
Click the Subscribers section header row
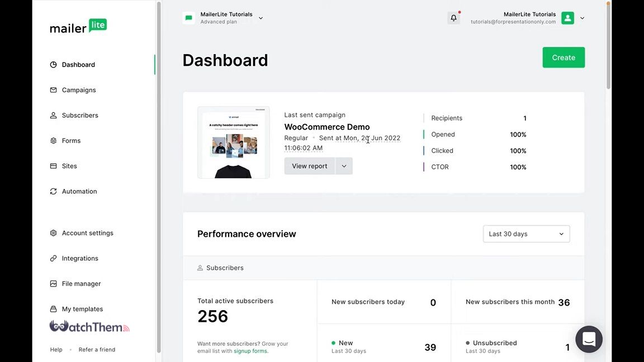(383, 268)
